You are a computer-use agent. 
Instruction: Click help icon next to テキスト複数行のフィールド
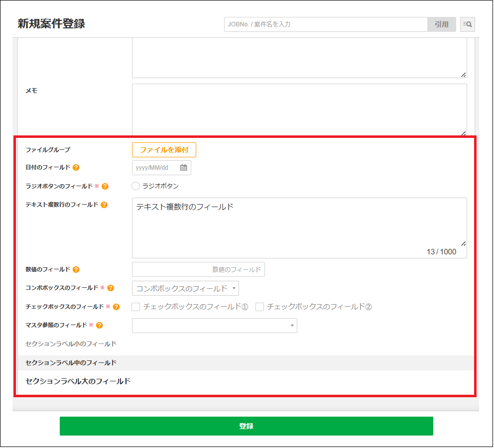tap(104, 205)
